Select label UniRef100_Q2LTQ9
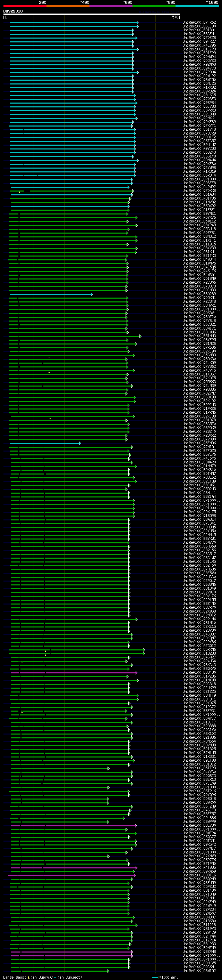 199,481
